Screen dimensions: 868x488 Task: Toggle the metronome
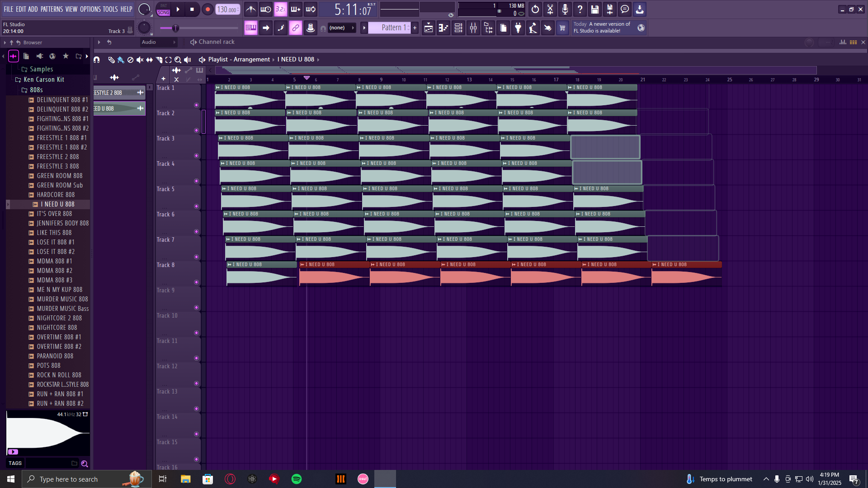coord(251,9)
